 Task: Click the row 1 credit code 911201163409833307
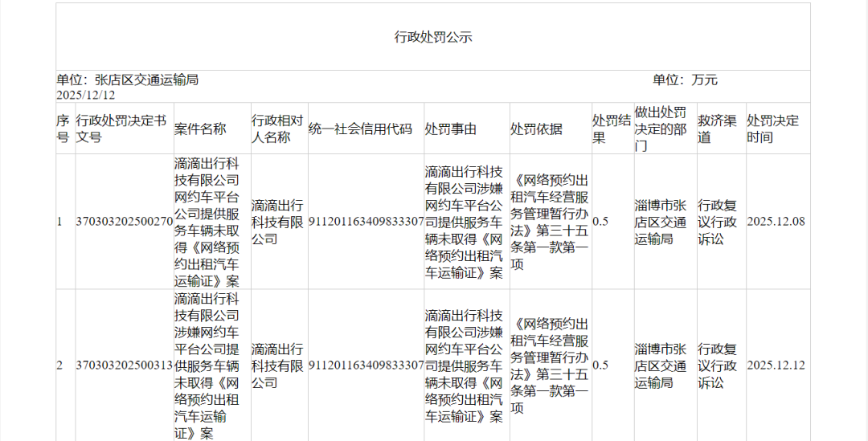[x=366, y=222]
